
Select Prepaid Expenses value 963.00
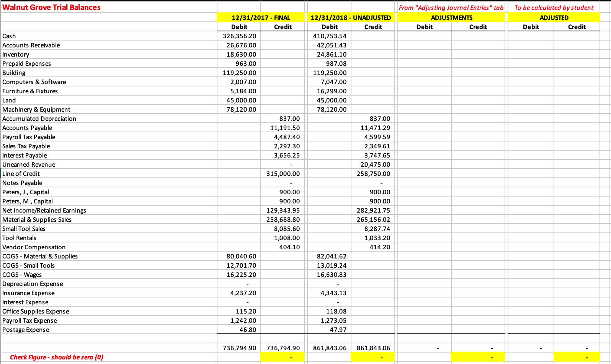[x=239, y=63]
